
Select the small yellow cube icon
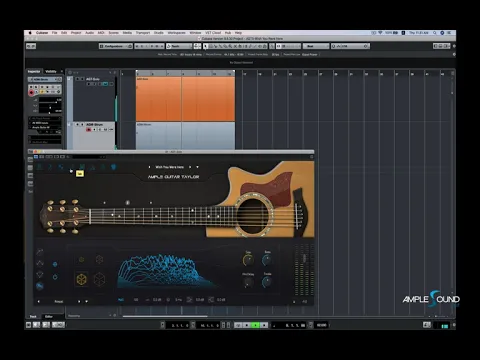click(81, 259)
